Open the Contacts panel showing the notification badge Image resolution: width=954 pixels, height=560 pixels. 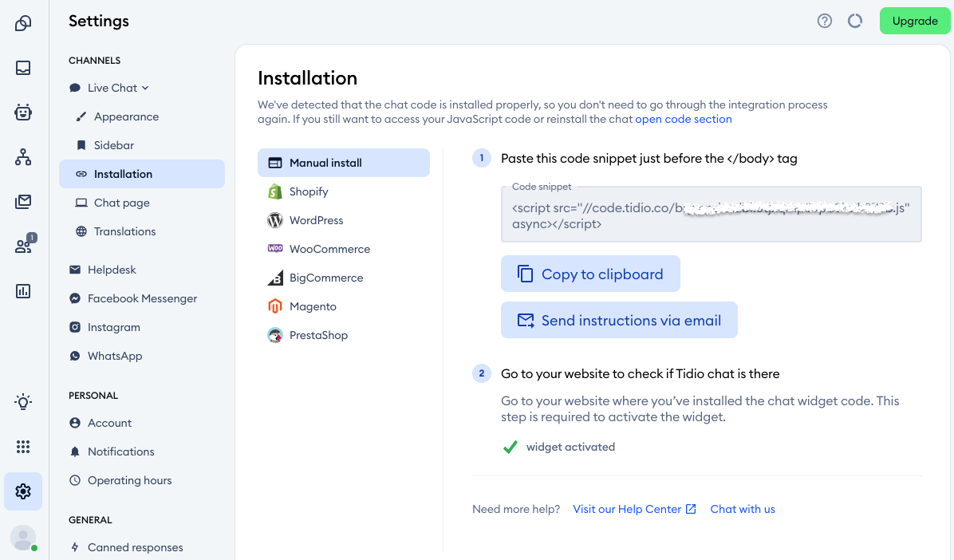(x=22, y=246)
